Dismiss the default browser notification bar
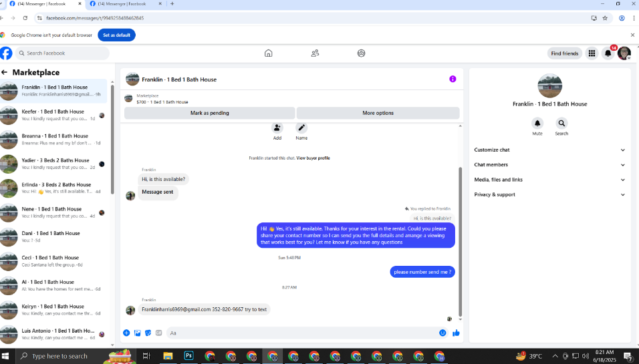The height and width of the screenshot is (364, 639). (x=632, y=35)
